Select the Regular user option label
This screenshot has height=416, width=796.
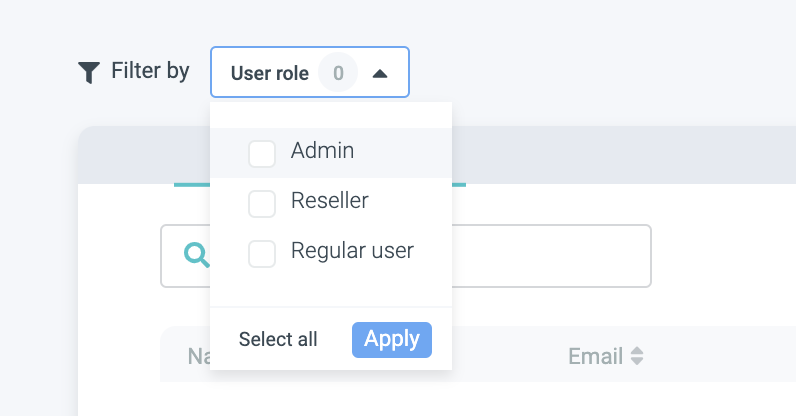click(x=352, y=251)
